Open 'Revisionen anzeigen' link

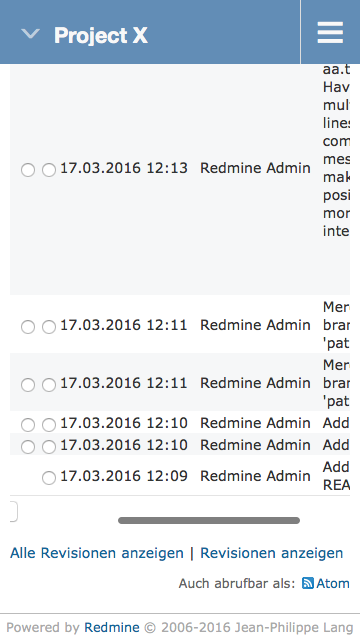(271, 553)
